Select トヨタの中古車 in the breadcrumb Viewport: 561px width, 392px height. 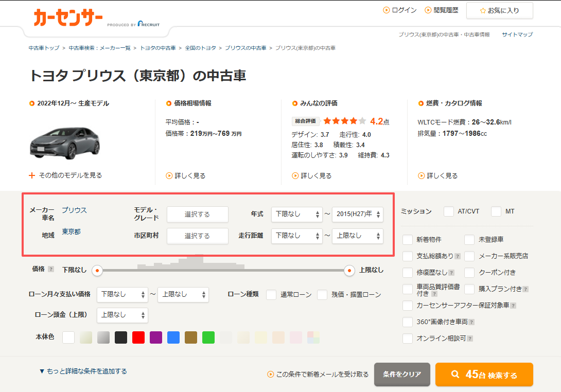point(157,47)
